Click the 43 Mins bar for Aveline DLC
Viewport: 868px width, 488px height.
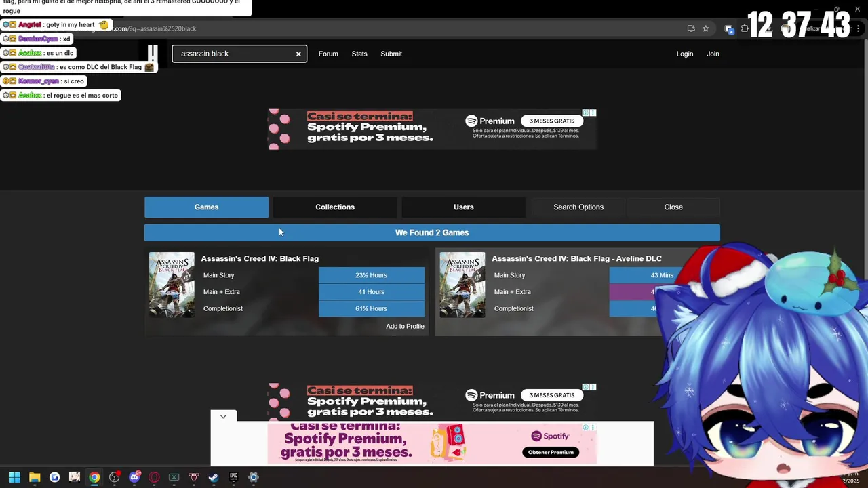662,275
